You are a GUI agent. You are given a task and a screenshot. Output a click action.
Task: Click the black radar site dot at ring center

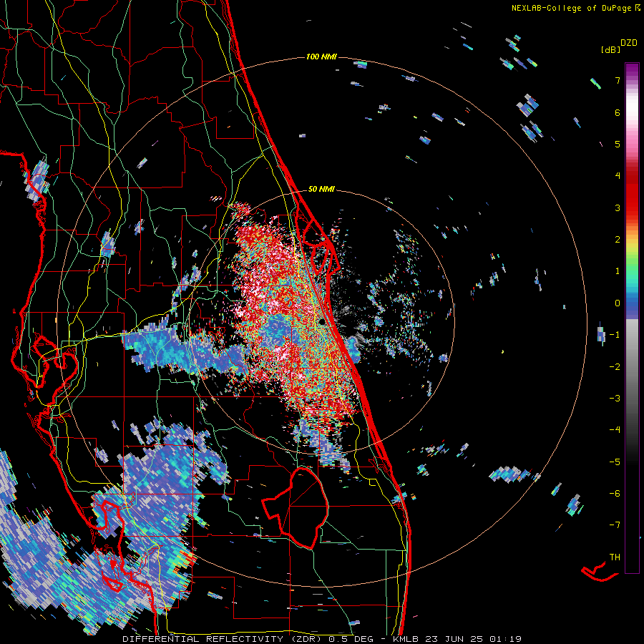tap(323, 321)
